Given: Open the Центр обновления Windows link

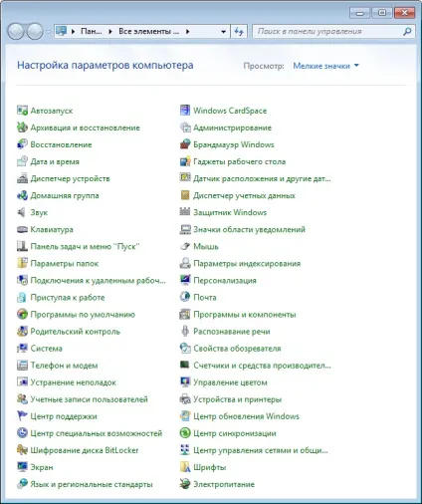Looking at the screenshot, I should click(x=246, y=416).
